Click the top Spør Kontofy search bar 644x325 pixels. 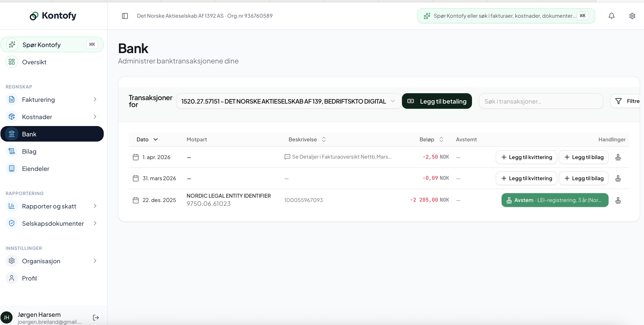pos(506,16)
